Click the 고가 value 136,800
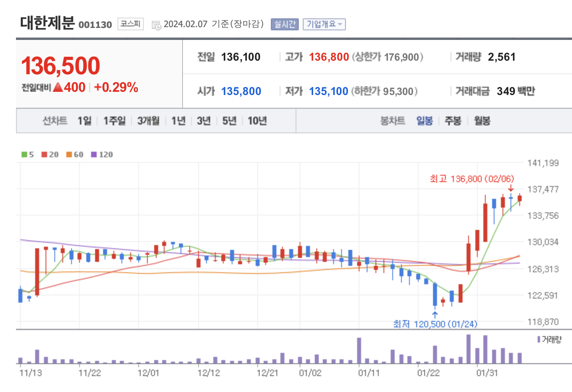572x392 pixels. click(329, 57)
